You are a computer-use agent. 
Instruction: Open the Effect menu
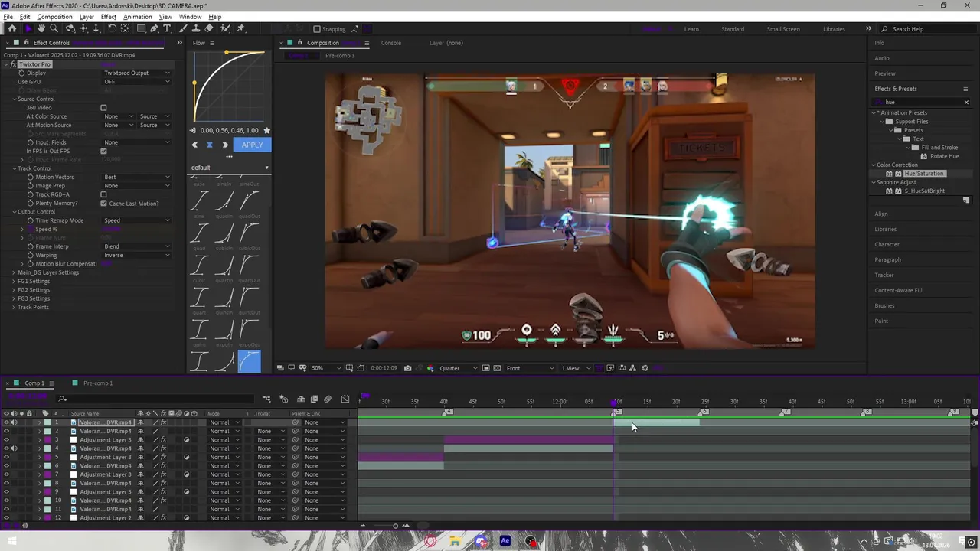coord(108,17)
